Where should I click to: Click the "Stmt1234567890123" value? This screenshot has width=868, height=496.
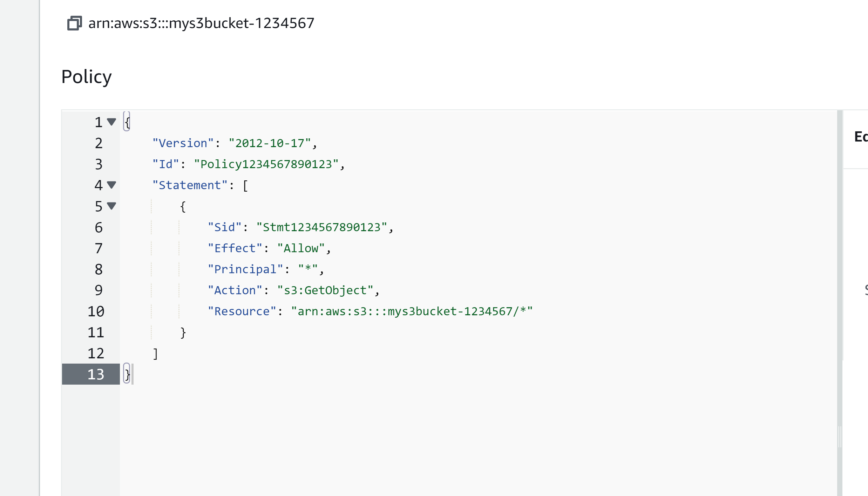[321, 227]
